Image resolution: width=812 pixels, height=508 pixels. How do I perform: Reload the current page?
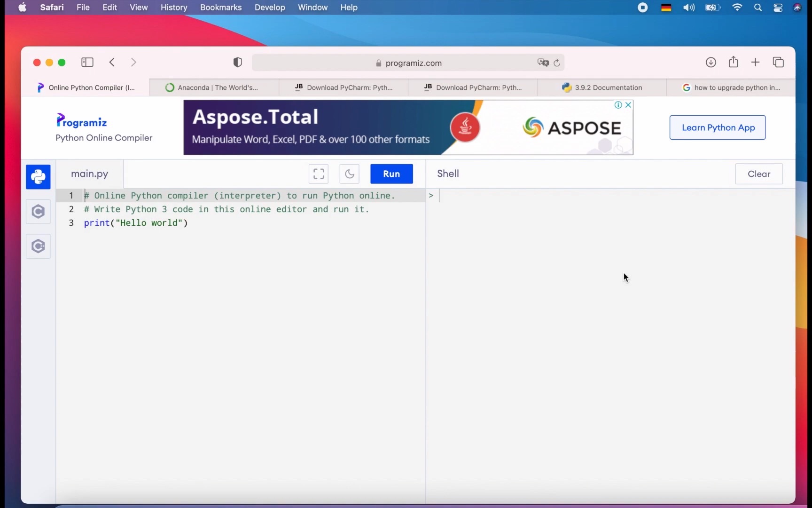click(557, 63)
